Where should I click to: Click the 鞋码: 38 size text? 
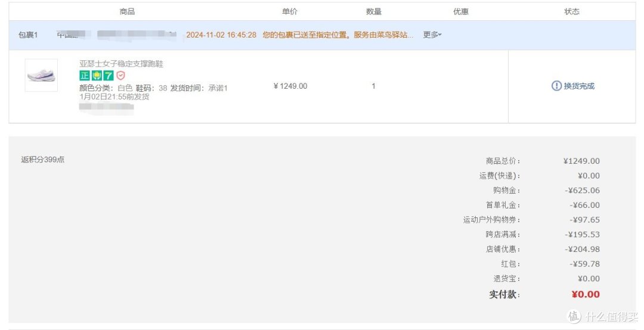point(151,88)
